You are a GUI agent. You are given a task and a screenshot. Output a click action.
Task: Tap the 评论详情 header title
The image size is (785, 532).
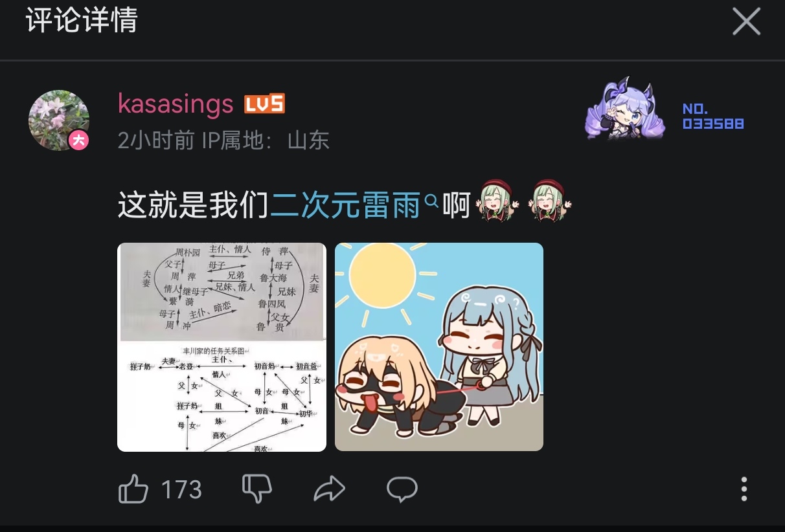point(82,20)
